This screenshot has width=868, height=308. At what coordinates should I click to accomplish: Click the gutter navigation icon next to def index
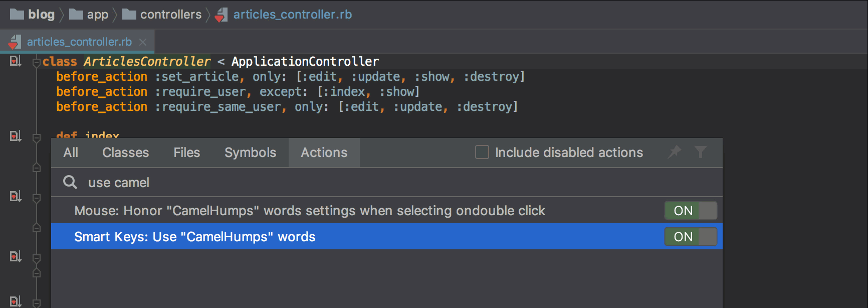click(16, 136)
